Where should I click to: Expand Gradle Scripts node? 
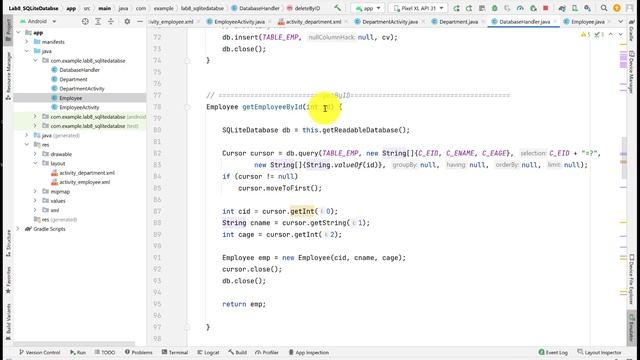point(18,229)
